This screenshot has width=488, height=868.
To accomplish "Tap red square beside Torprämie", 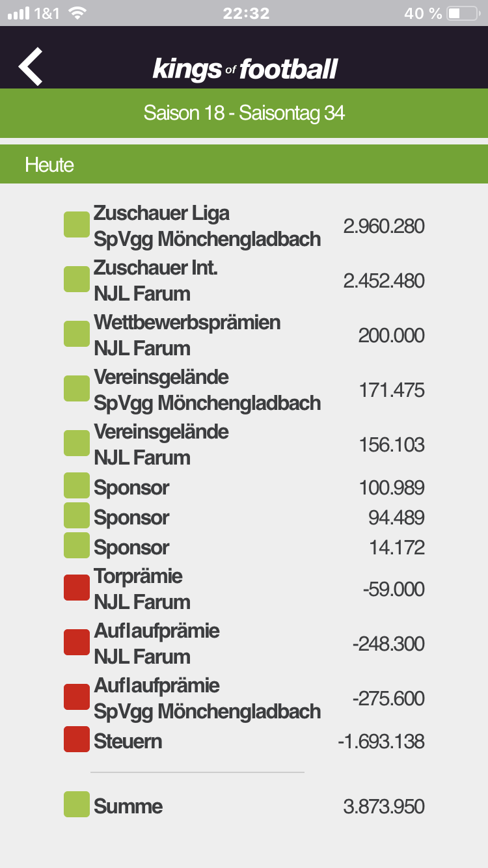I will click(x=77, y=588).
